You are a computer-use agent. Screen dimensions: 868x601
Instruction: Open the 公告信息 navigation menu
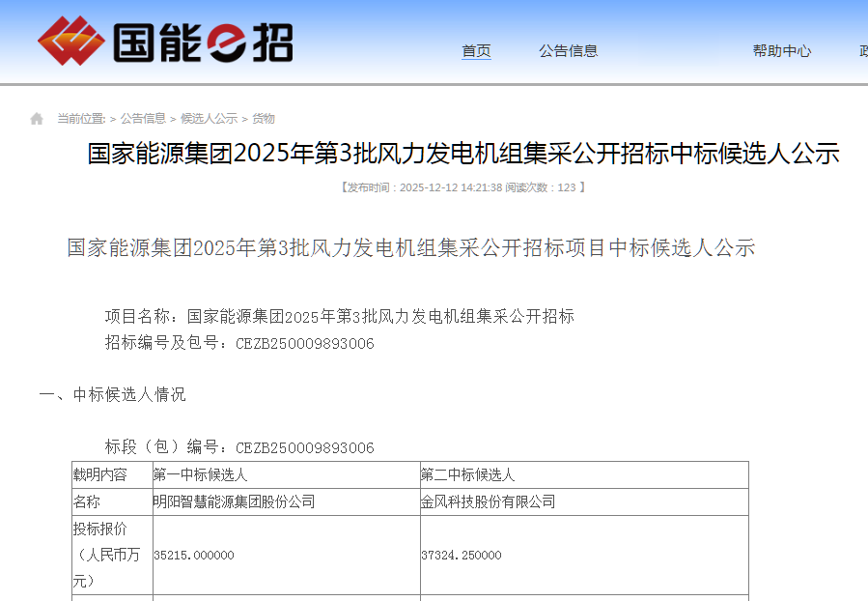pyautogui.click(x=568, y=51)
